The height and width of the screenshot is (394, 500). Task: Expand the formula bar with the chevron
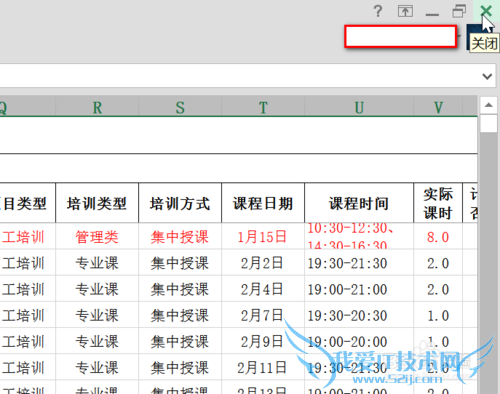pyautogui.click(x=487, y=76)
